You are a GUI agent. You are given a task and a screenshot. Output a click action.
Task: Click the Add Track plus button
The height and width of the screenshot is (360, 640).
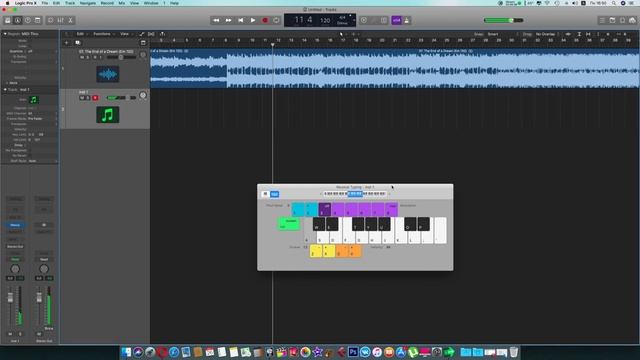(67, 42)
